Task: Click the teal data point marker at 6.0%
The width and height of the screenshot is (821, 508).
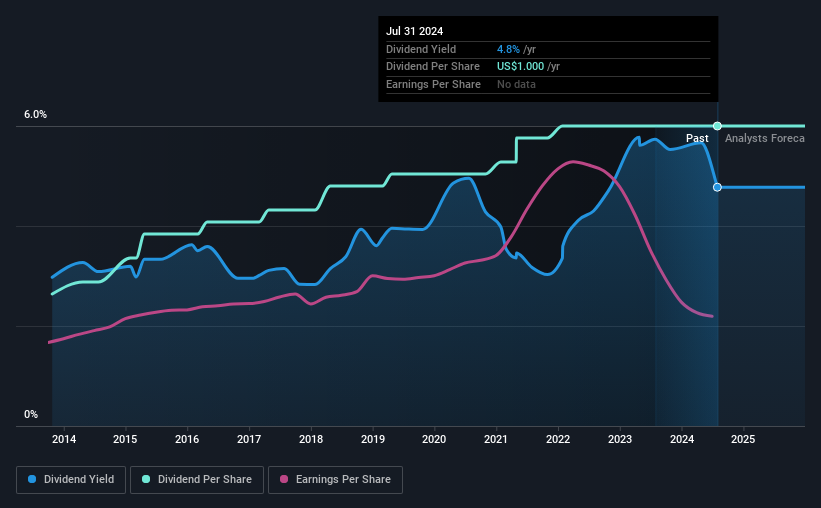Action: pos(717,126)
